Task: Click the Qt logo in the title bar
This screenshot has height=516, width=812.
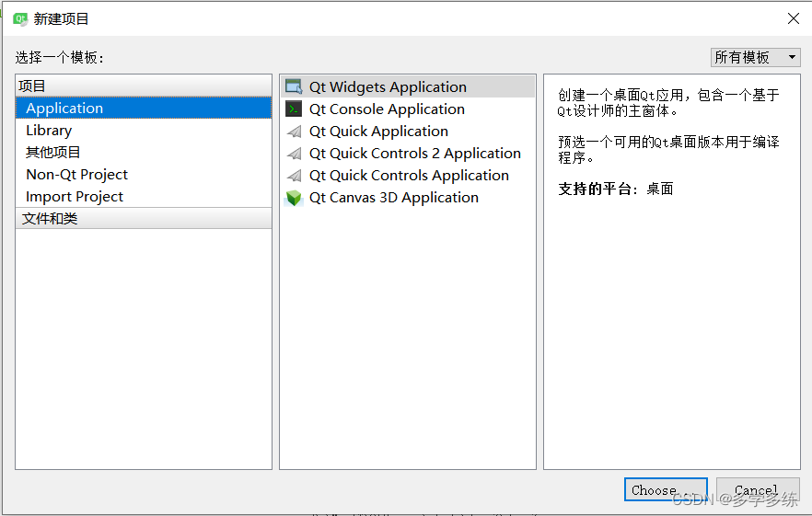Action: 20,19
